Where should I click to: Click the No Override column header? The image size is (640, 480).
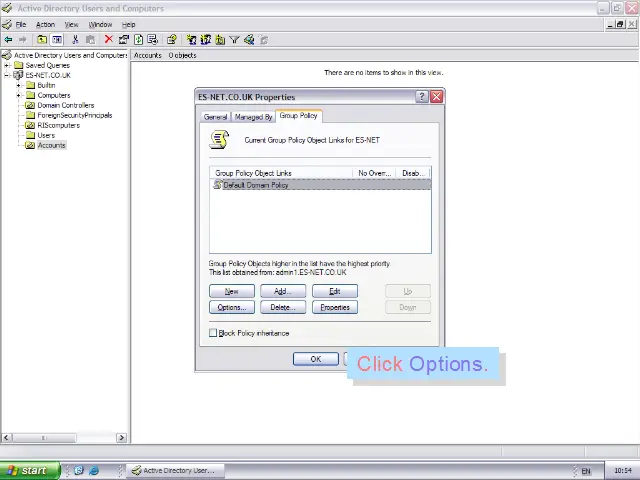(x=374, y=173)
